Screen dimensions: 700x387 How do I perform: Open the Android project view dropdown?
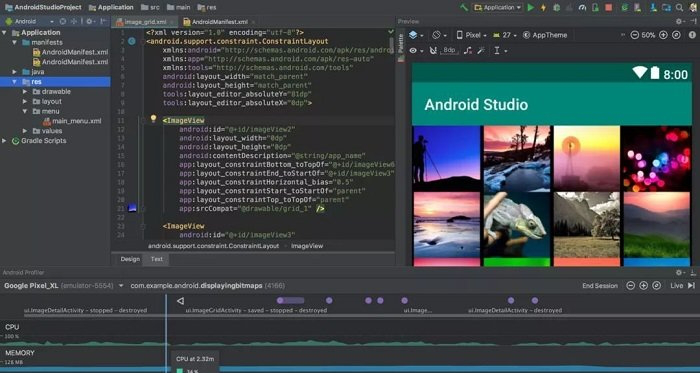point(29,21)
